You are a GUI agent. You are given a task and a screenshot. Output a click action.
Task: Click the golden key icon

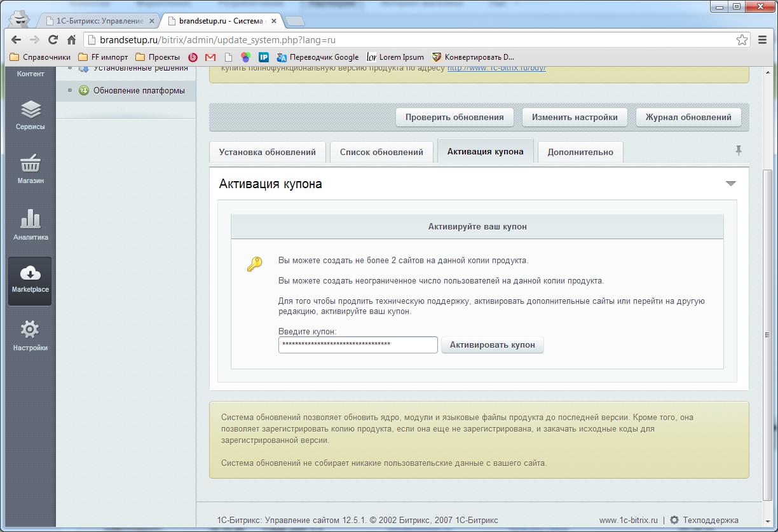254,264
